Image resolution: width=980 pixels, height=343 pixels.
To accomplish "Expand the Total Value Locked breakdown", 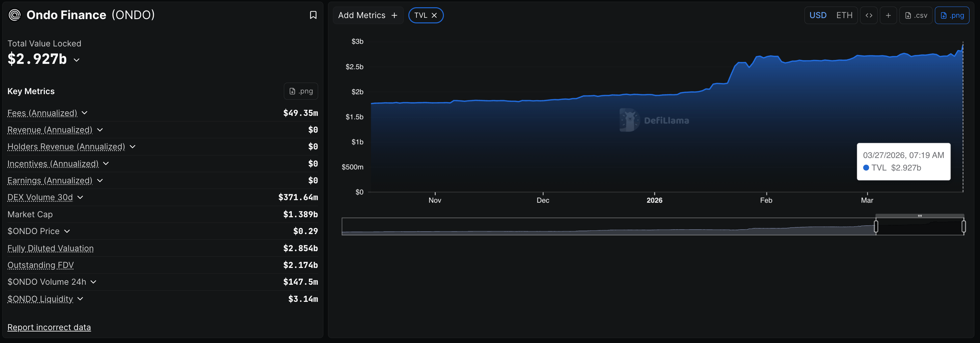I will click(x=76, y=60).
